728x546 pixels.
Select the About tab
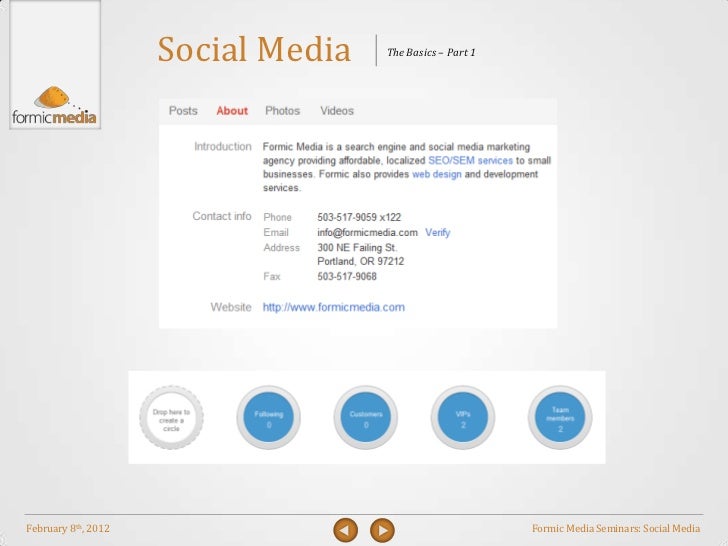coord(232,111)
